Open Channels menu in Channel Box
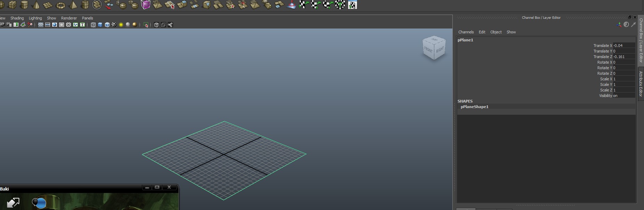The width and height of the screenshot is (644, 210). pyautogui.click(x=466, y=32)
